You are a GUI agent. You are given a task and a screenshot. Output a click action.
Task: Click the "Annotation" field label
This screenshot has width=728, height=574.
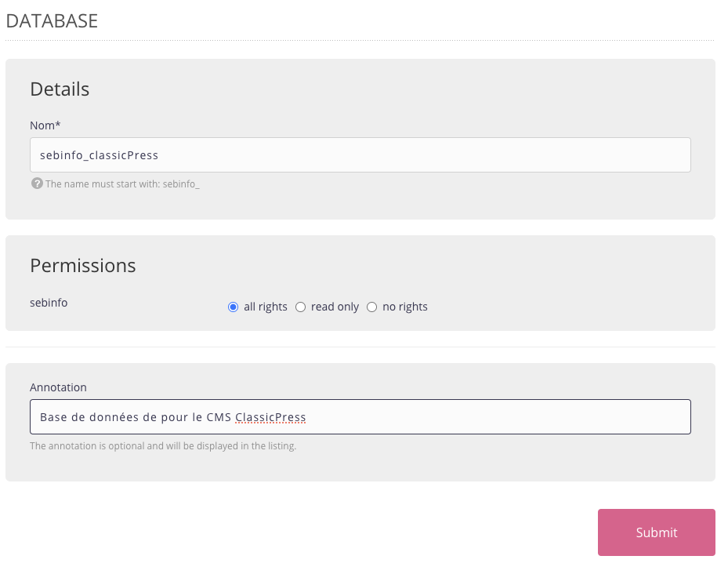tap(58, 387)
